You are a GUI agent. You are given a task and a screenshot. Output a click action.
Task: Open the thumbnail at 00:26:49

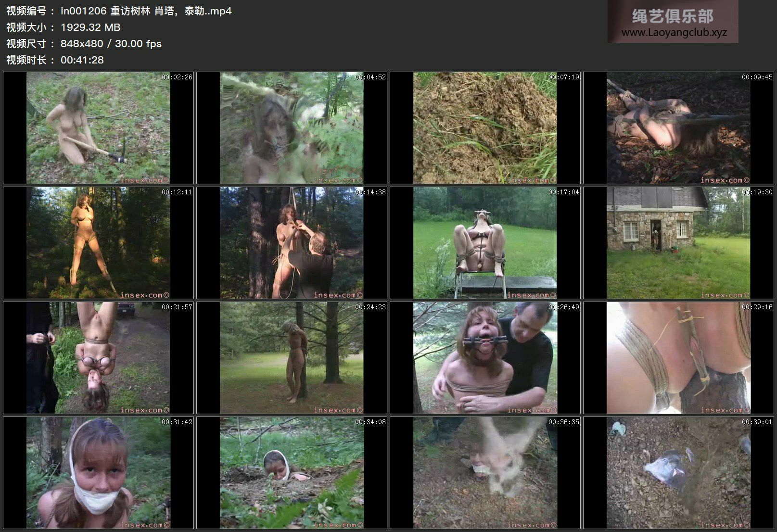pos(485,358)
